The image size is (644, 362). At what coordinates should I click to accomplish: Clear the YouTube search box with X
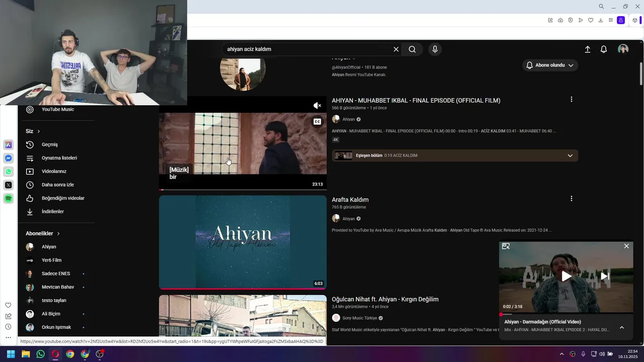click(x=396, y=49)
